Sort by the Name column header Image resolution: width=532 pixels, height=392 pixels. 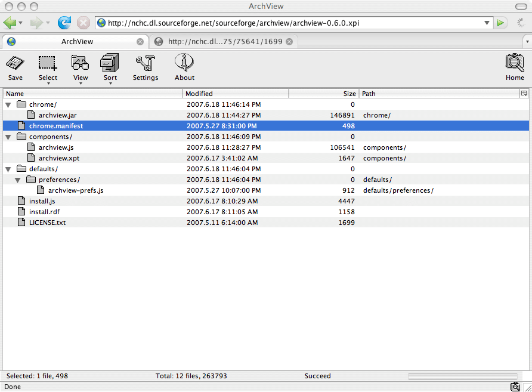92,94
